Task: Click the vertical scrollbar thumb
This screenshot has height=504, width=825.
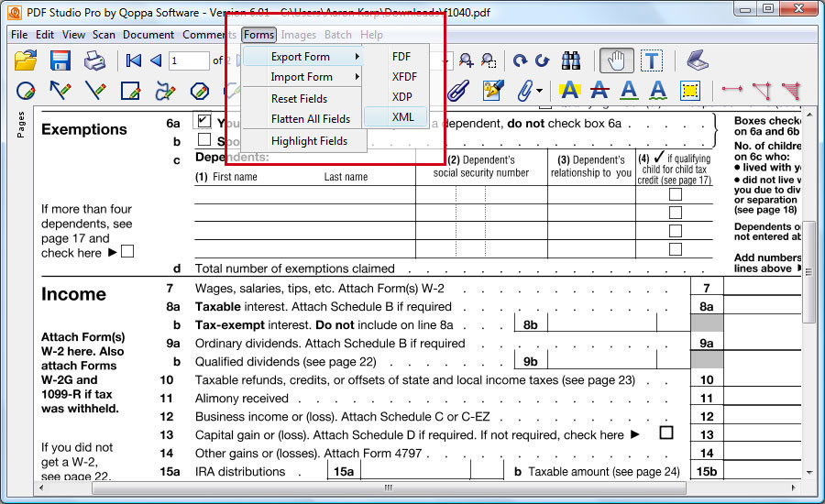Action: pyautogui.click(x=808, y=272)
